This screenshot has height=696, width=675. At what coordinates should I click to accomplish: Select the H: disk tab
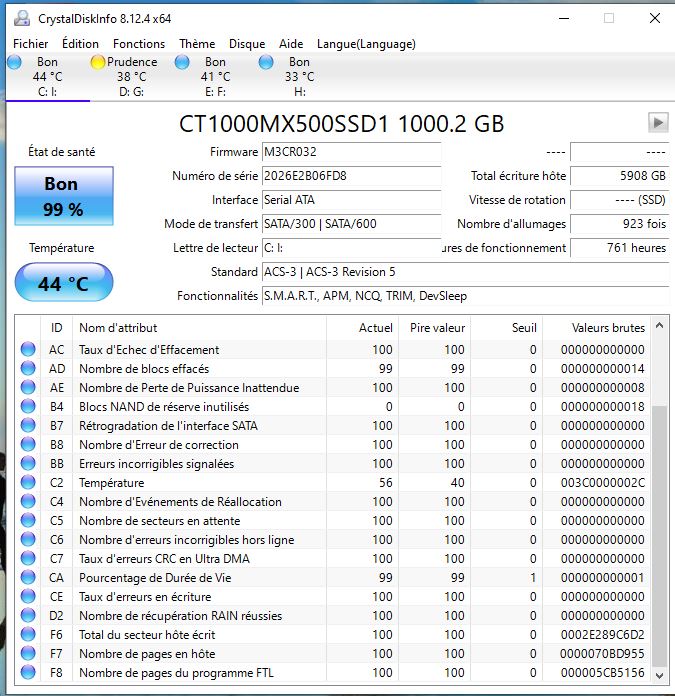click(x=300, y=76)
